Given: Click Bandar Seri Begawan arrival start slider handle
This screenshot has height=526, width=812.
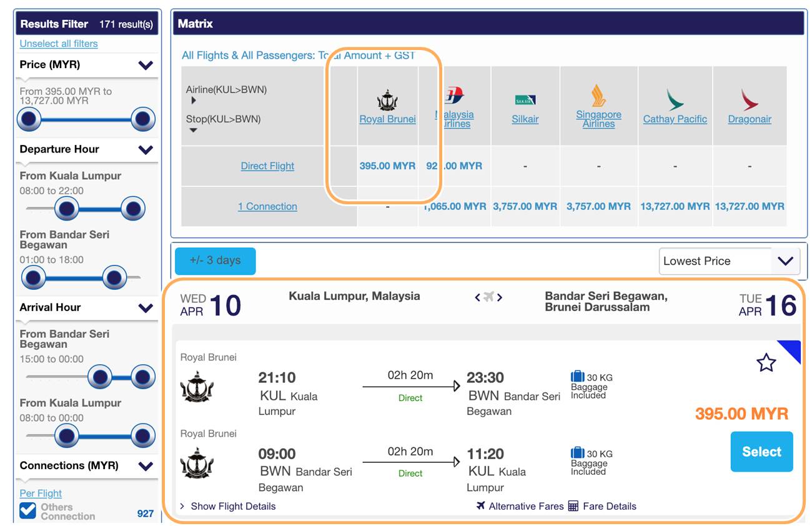Looking at the screenshot, I should pyautogui.click(x=100, y=377).
